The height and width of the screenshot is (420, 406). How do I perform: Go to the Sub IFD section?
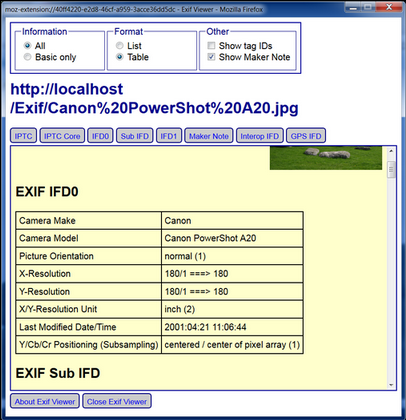point(135,136)
